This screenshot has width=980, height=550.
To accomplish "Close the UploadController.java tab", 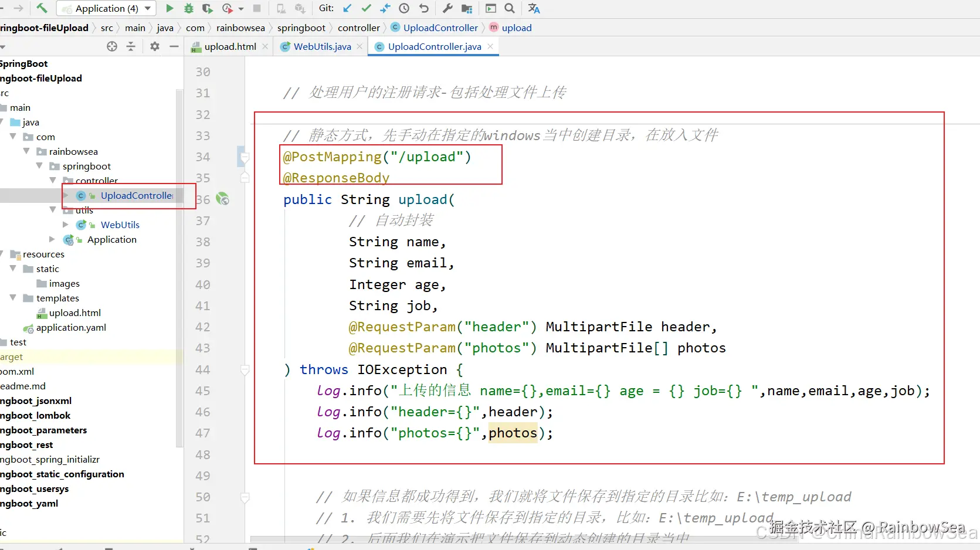I will coord(490,46).
